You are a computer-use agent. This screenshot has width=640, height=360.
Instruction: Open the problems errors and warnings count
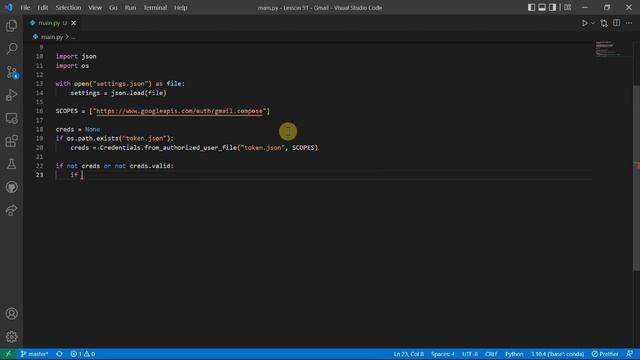[x=82, y=354]
